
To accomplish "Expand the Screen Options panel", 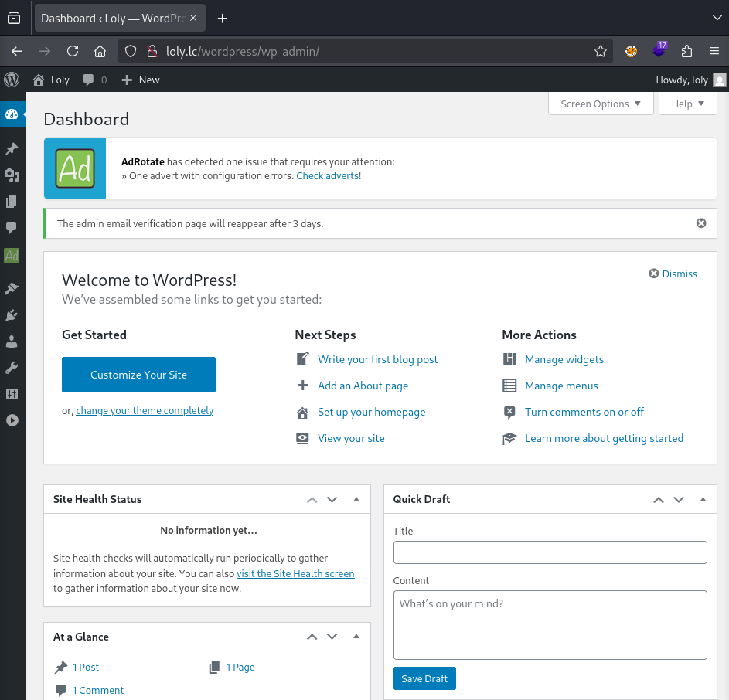I will tap(601, 103).
